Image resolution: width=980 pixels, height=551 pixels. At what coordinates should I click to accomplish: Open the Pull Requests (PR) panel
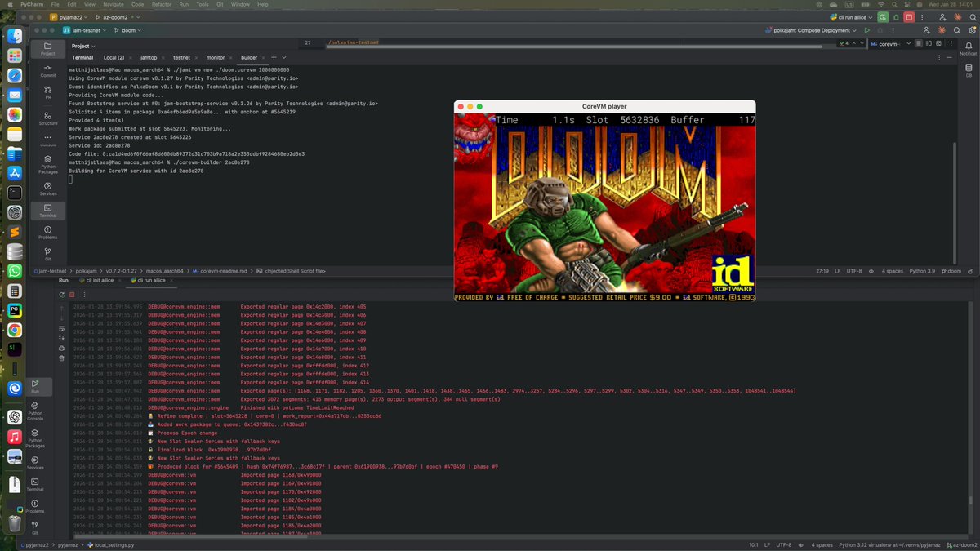(47, 92)
